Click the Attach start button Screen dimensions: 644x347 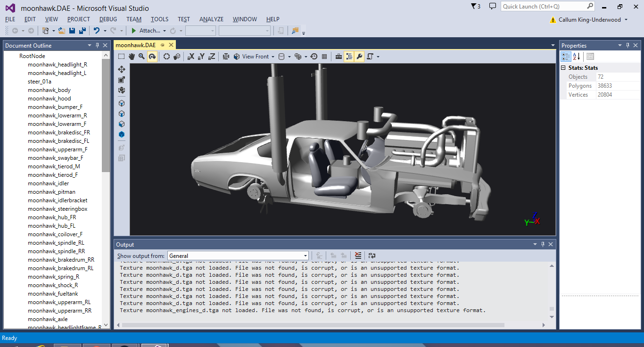click(x=146, y=31)
